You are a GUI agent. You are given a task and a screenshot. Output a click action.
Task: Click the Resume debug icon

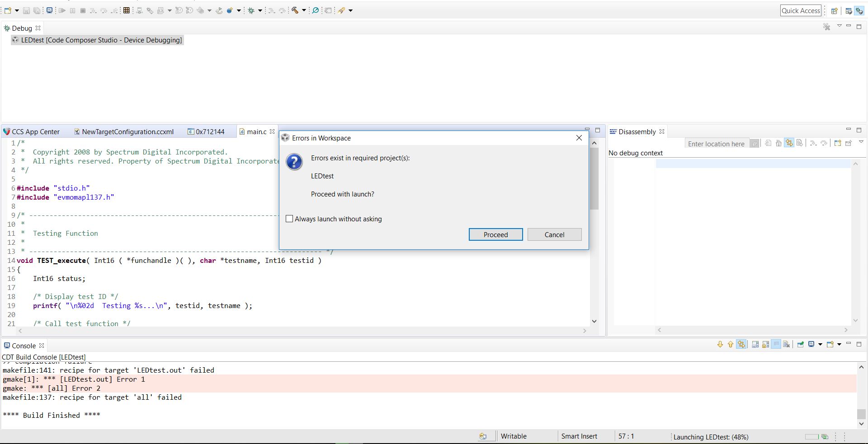click(x=62, y=10)
